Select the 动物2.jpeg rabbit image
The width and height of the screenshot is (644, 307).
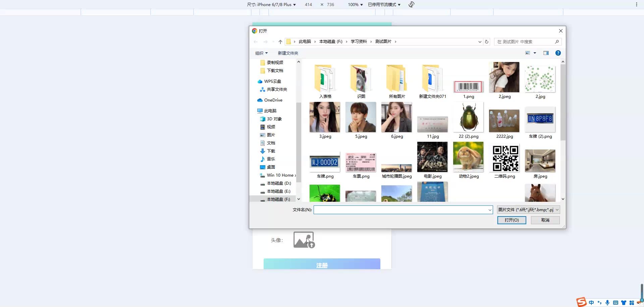pos(469,160)
